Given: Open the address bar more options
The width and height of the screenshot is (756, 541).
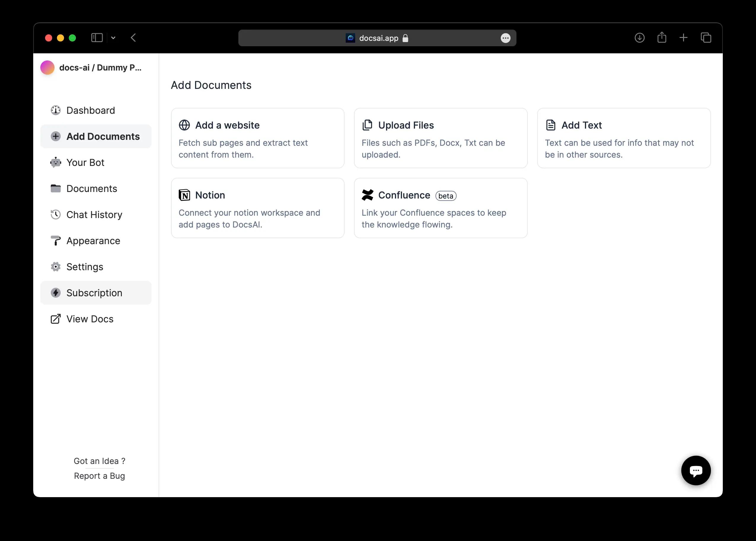Looking at the screenshot, I should coord(505,38).
